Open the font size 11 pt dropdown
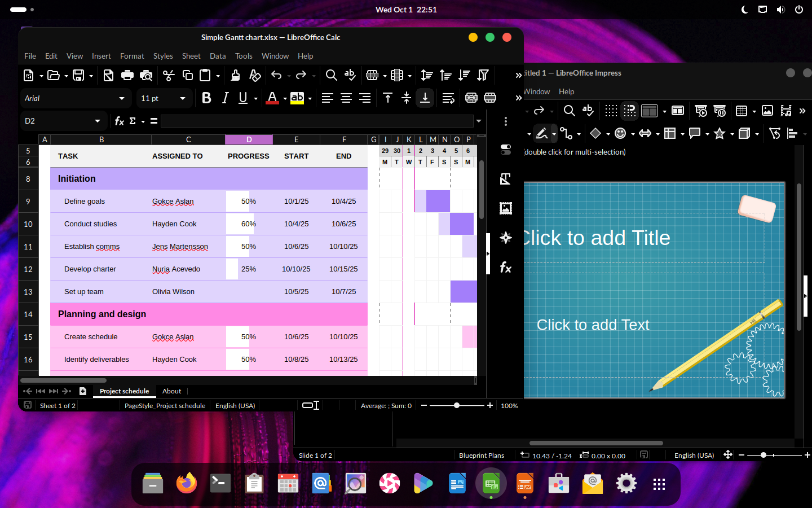 point(183,98)
